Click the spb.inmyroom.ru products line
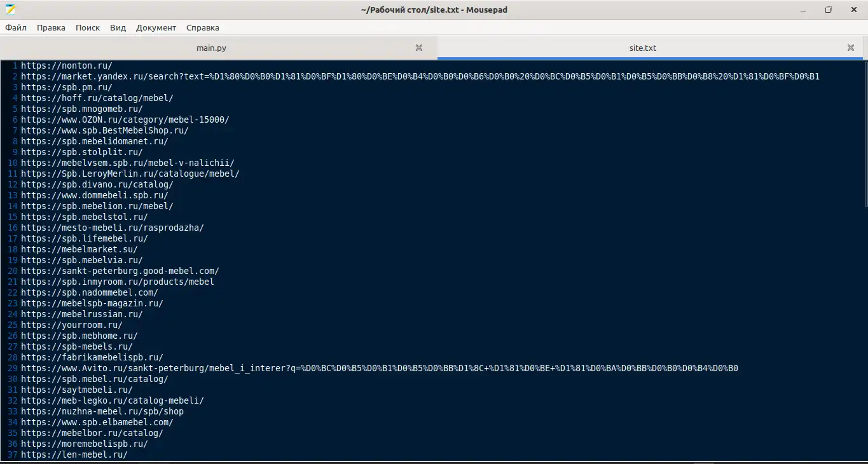 pyautogui.click(x=118, y=282)
